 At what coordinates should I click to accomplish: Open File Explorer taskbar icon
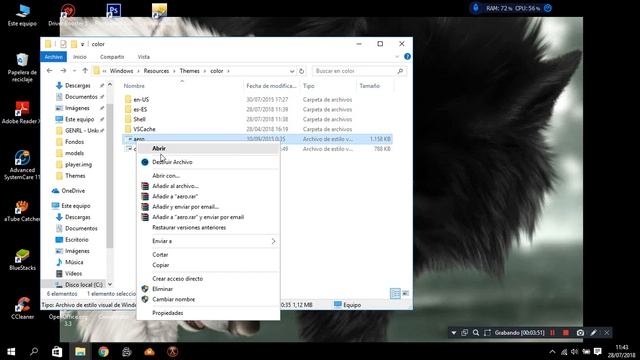(x=80, y=351)
